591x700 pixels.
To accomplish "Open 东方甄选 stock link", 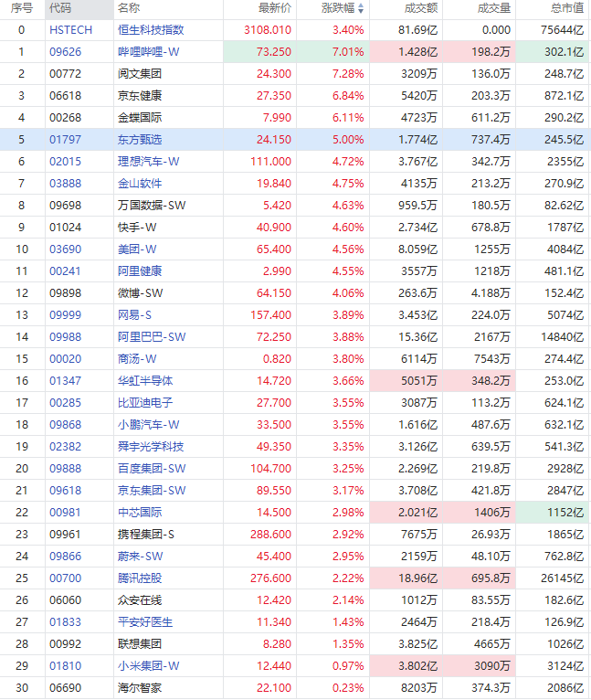I will point(140,139).
